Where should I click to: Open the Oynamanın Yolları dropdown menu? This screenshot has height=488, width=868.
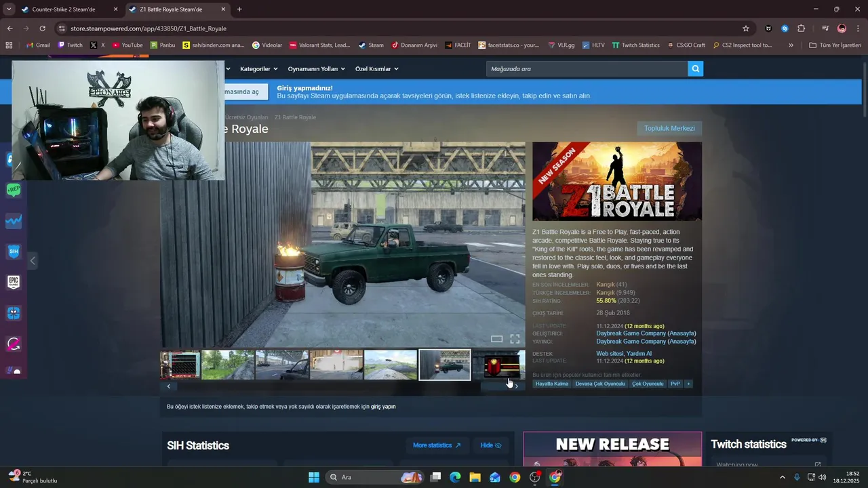click(x=316, y=68)
